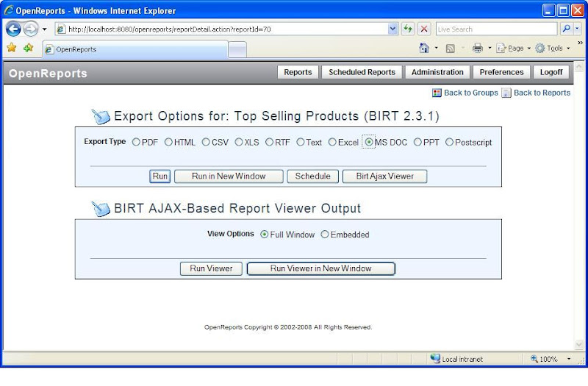588x386 pixels.
Task: Select the OpenReports browser tab
Action: pyautogui.click(x=135, y=49)
